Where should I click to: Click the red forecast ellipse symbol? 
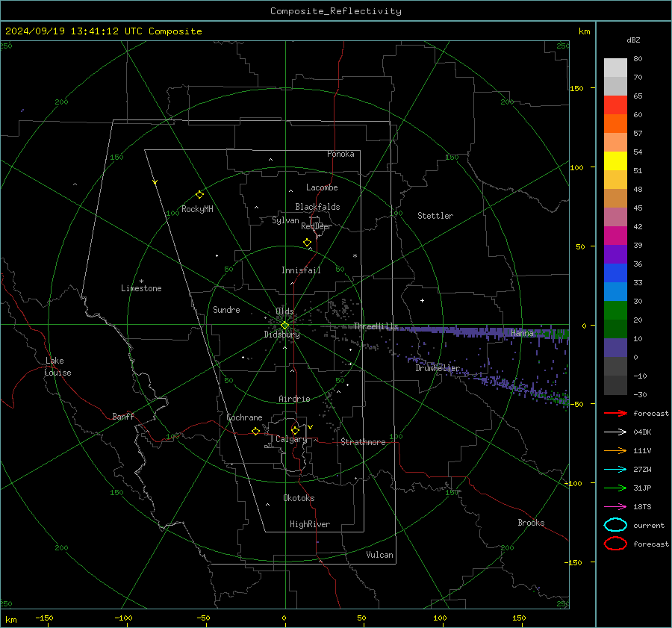(615, 544)
